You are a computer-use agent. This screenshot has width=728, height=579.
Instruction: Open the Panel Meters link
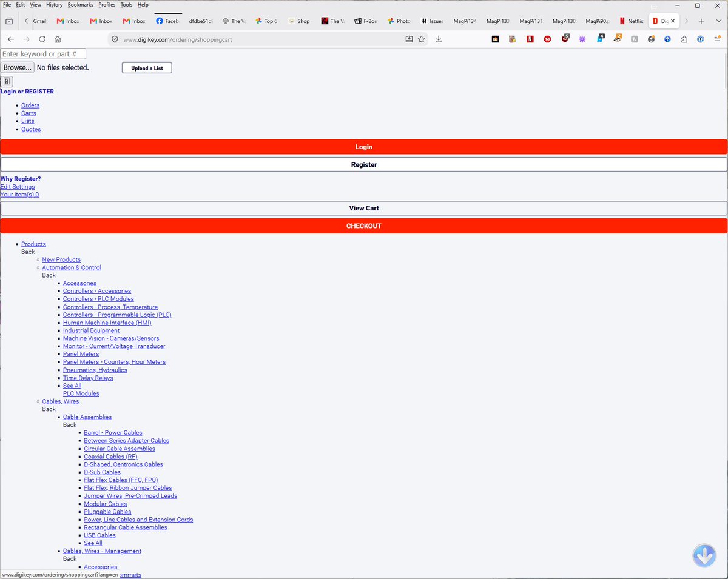81,354
